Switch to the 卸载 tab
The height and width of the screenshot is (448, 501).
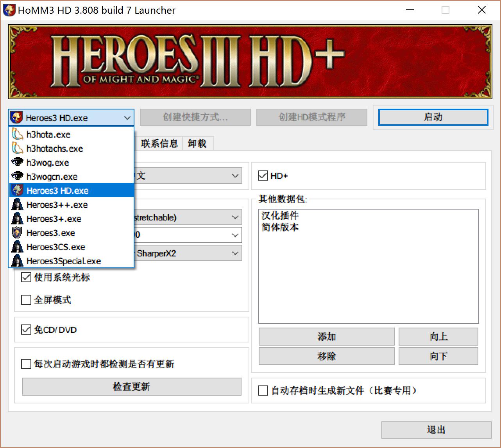coord(197,143)
